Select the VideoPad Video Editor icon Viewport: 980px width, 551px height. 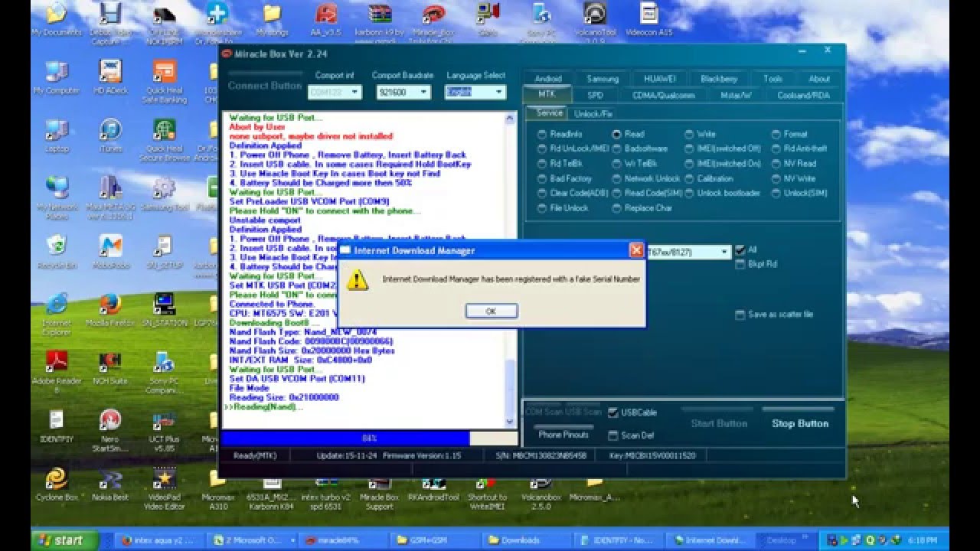164,488
